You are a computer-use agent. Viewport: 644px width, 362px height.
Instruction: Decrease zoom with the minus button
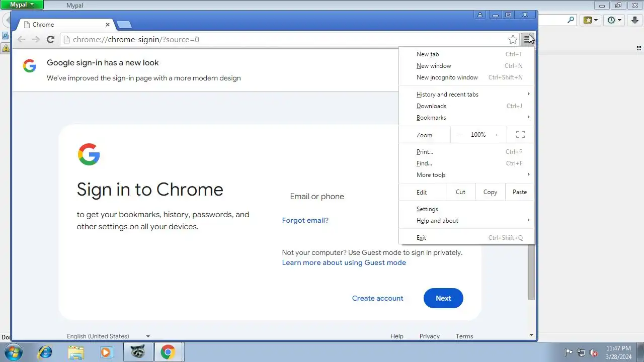tap(460, 134)
